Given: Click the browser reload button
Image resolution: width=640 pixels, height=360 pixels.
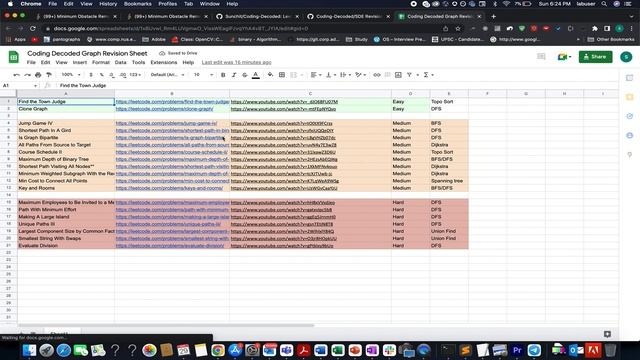Looking at the screenshot, I should [33, 29].
